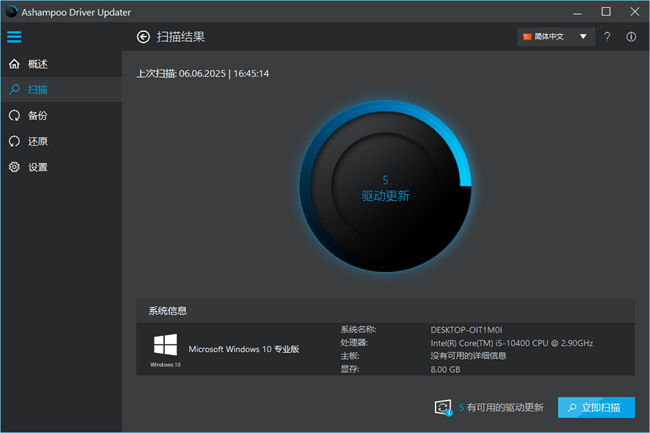
Task: Open help with the question mark icon
Action: coord(609,37)
